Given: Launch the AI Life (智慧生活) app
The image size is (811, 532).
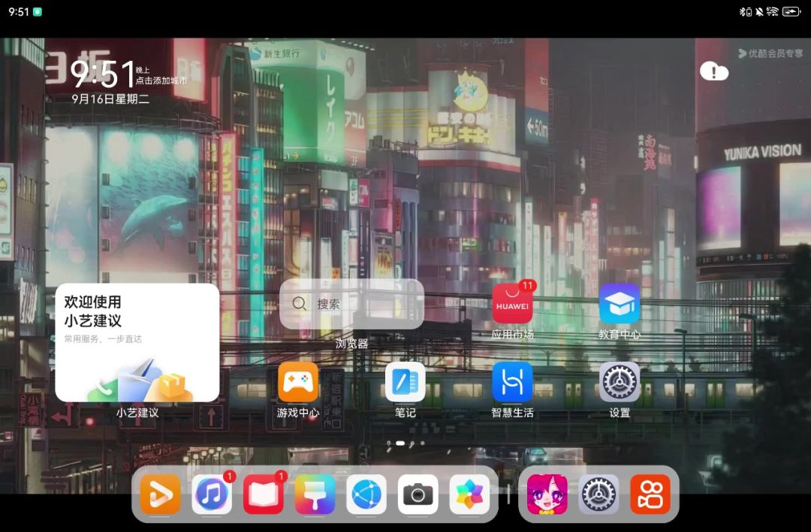Looking at the screenshot, I should click(x=512, y=382).
